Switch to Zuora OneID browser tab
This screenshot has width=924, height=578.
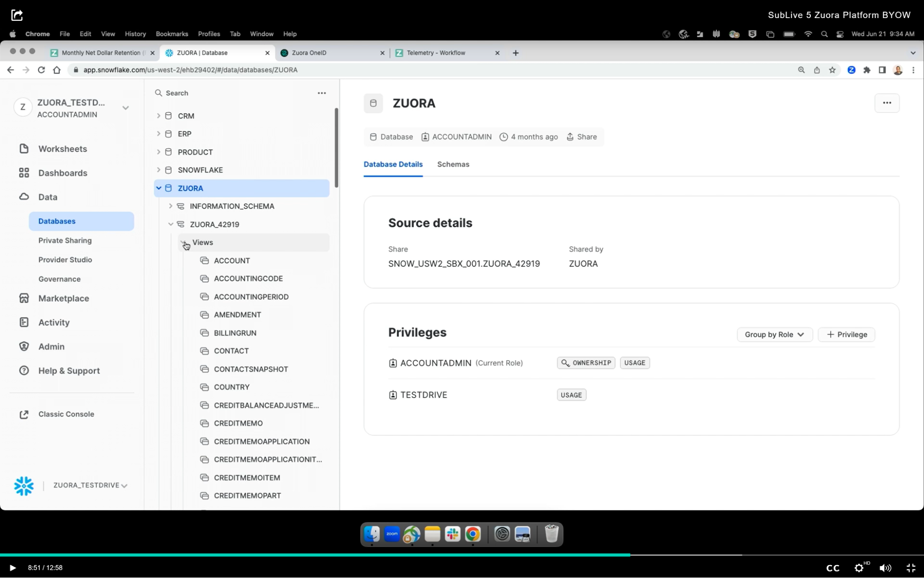[x=309, y=53]
